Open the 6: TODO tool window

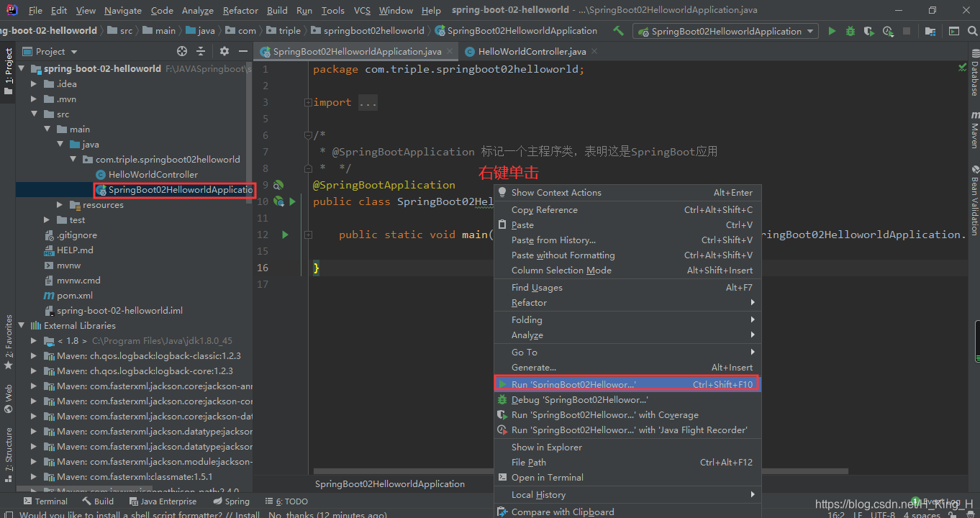point(286,501)
